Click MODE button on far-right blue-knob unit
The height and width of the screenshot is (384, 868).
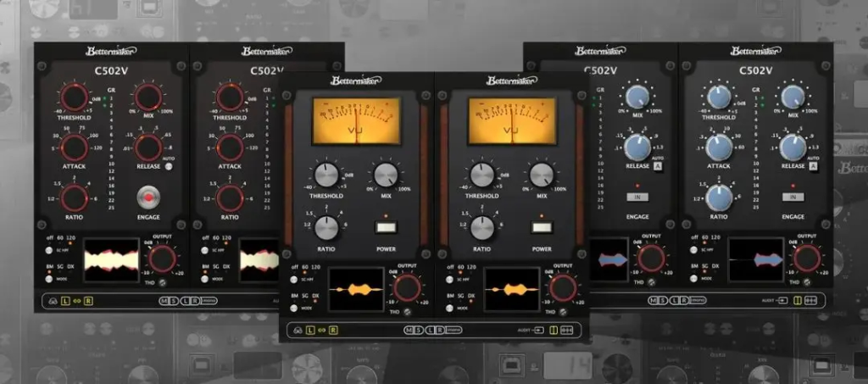pos(693,278)
